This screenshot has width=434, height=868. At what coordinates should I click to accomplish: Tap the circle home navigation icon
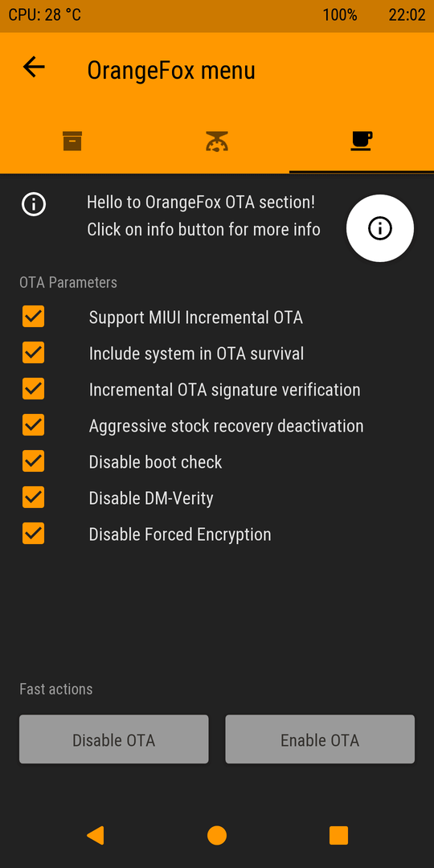(217, 835)
